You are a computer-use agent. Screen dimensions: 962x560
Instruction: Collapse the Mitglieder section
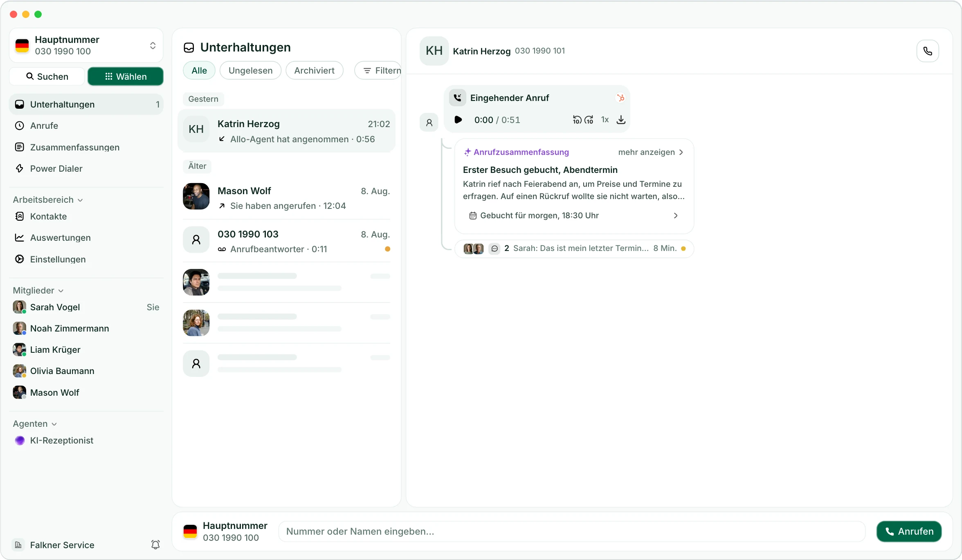pyautogui.click(x=38, y=290)
